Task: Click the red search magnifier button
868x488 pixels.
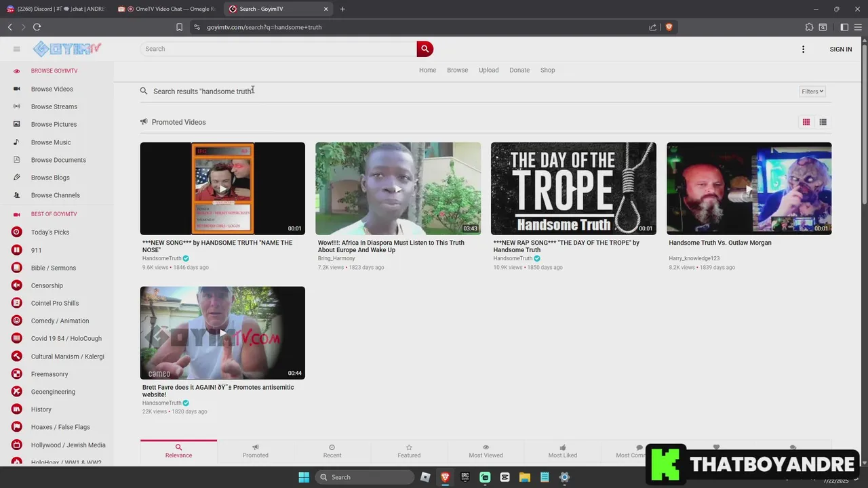Action: coord(425,49)
